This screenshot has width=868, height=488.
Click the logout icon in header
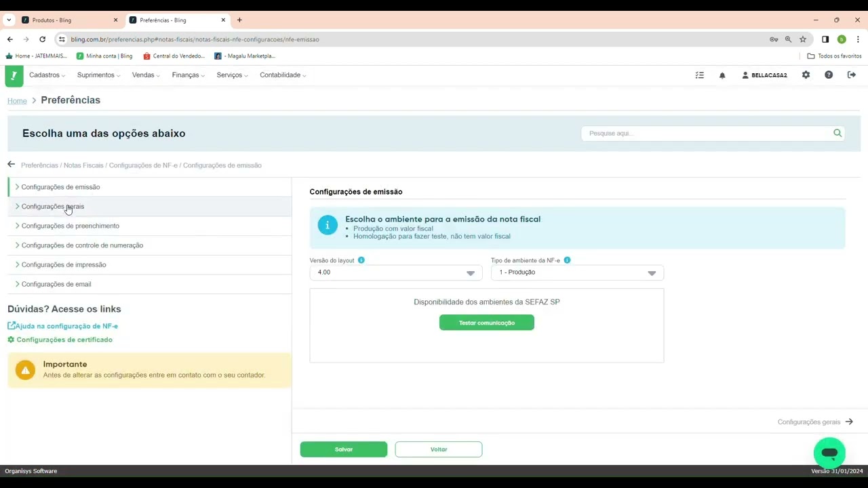(x=852, y=75)
